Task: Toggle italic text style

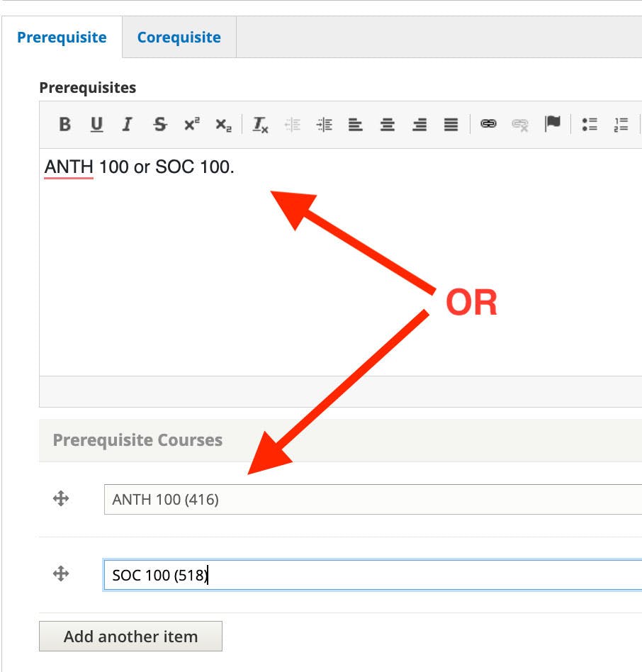Action: [128, 125]
